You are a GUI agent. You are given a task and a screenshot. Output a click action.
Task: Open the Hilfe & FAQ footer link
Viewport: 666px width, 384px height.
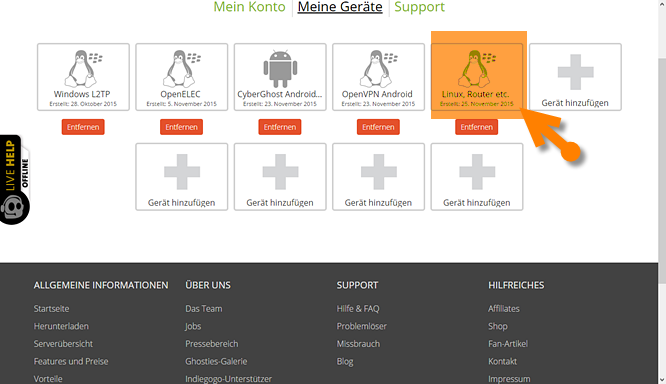point(358,308)
